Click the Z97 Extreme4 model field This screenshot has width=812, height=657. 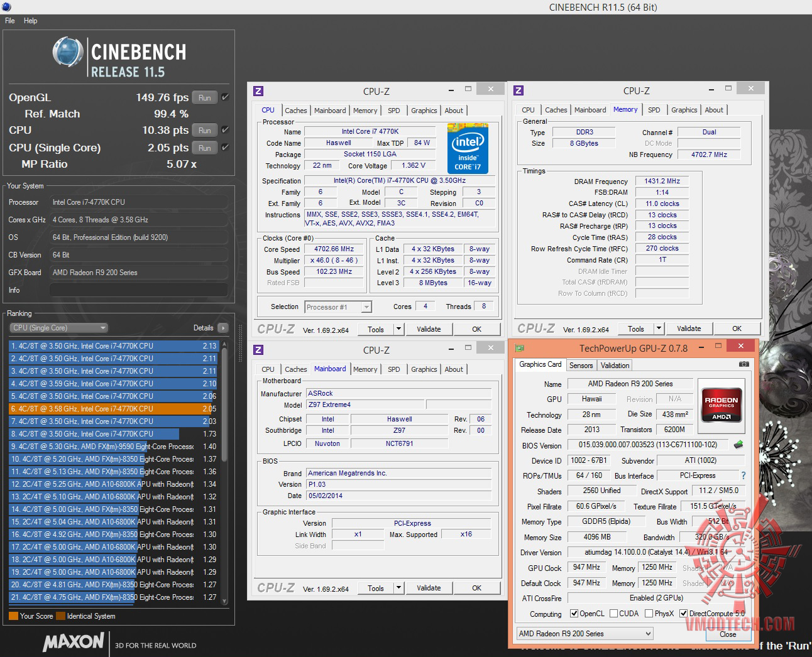365,405
